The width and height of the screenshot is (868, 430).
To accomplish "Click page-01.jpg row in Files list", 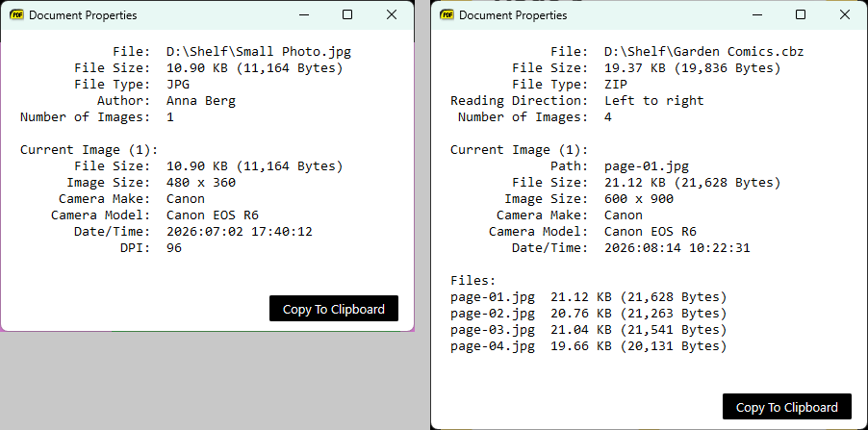I will point(588,297).
